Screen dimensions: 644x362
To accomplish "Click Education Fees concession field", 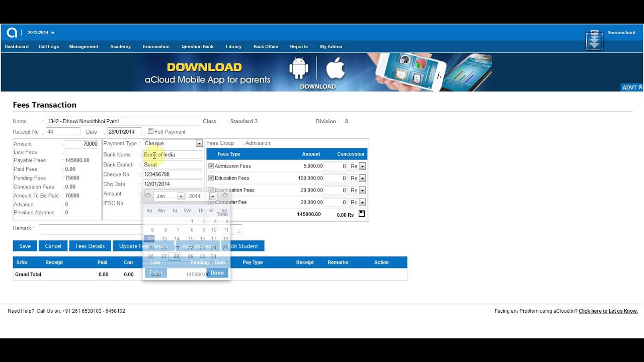I will 335,178.
